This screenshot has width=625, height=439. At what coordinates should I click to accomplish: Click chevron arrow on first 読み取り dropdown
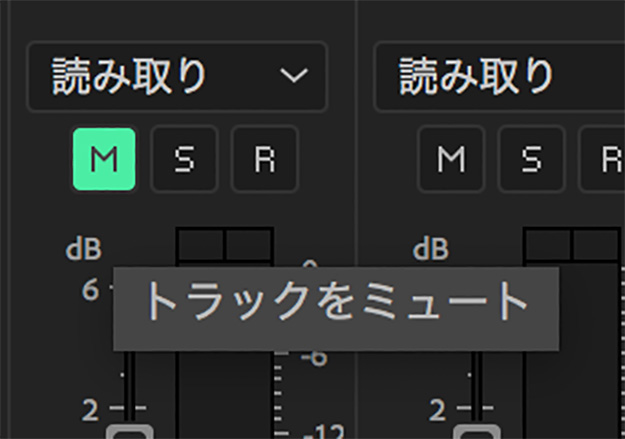(x=292, y=76)
